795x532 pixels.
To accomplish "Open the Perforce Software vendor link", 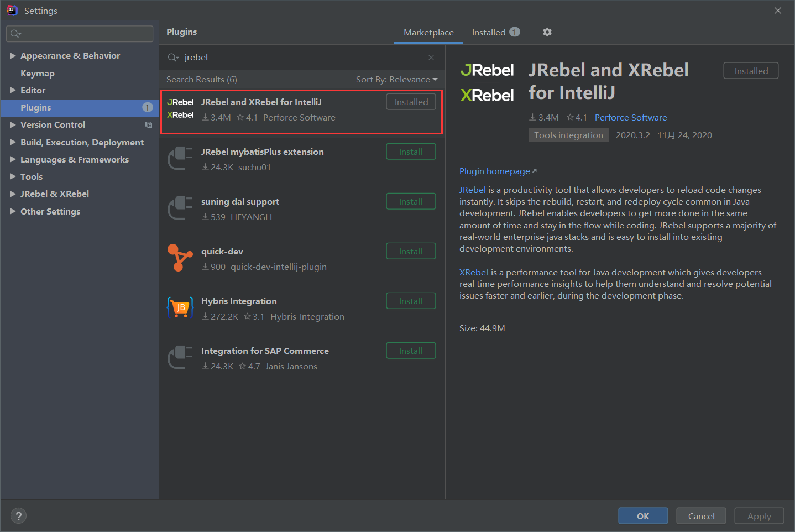I will 631,117.
